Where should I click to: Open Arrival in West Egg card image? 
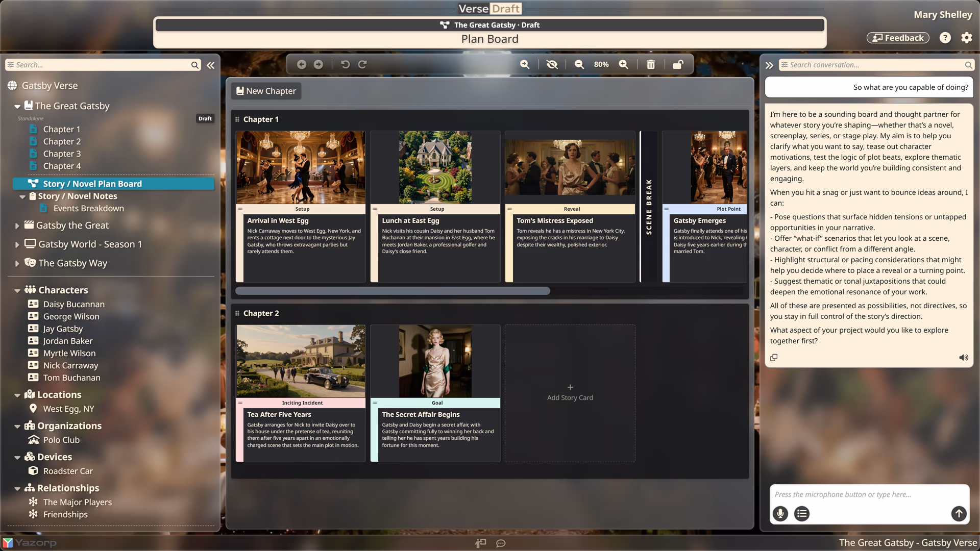click(301, 167)
